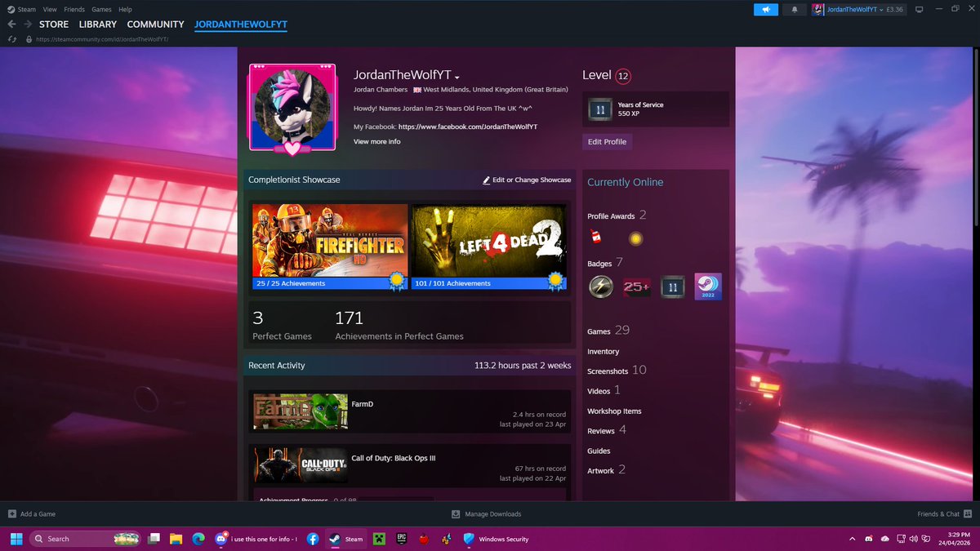The height and width of the screenshot is (551, 980).
Task: Open the Windows Start menu
Action: pyautogui.click(x=16, y=539)
